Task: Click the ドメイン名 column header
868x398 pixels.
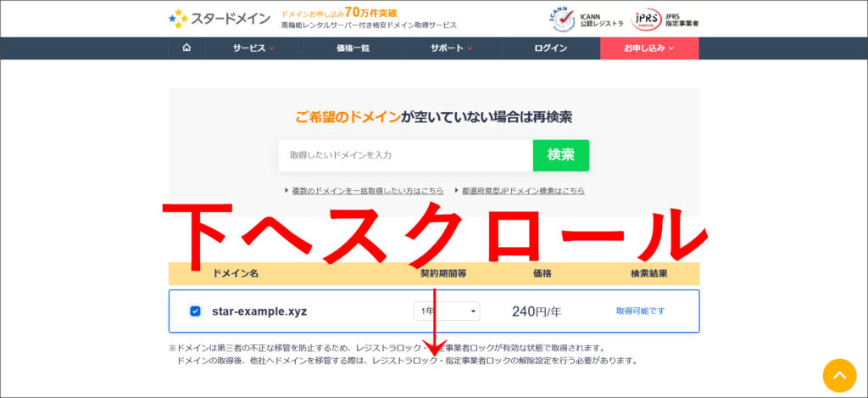Action: (x=236, y=274)
